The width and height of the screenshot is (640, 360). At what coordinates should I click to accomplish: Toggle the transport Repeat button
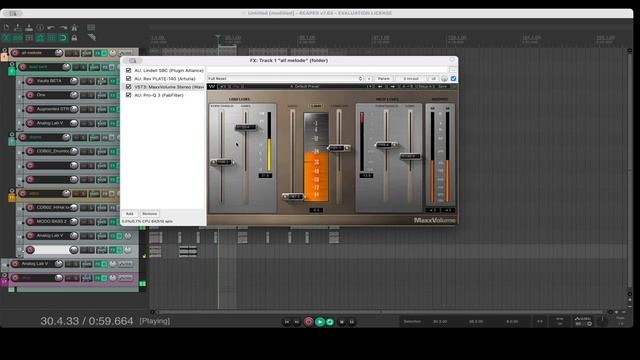(x=330, y=322)
